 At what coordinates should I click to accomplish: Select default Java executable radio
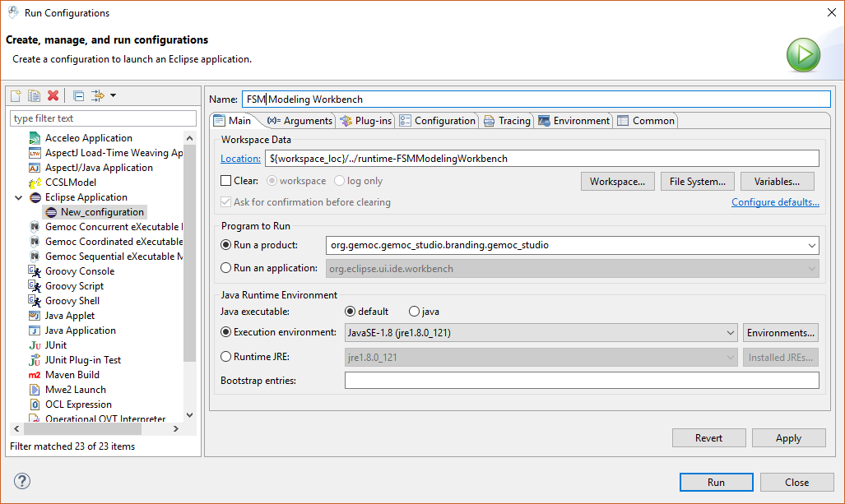click(351, 312)
